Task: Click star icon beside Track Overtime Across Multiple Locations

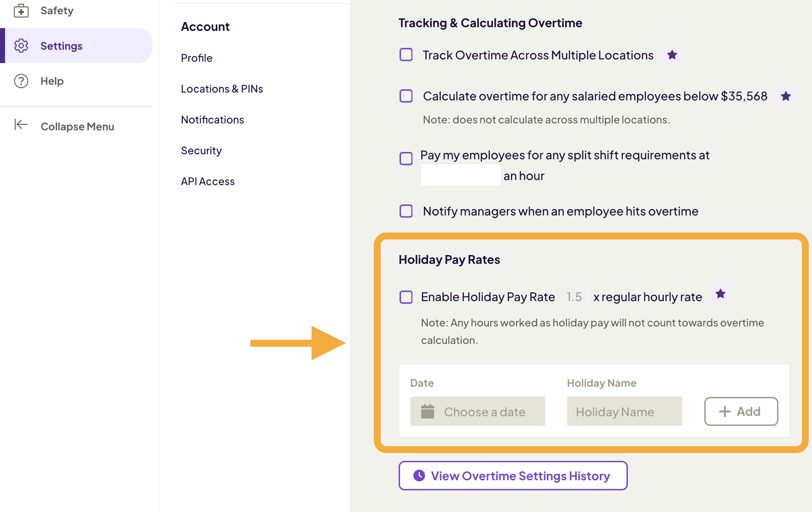Action: coord(672,55)
